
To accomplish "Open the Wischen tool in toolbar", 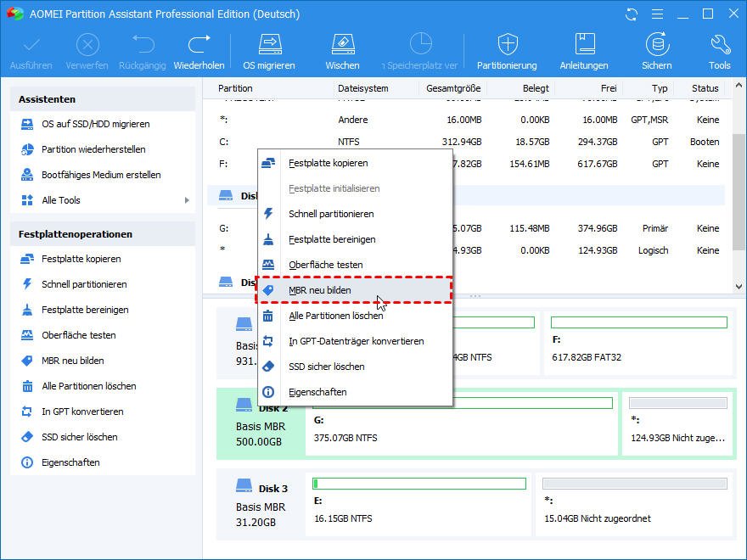I will [343, 52].
